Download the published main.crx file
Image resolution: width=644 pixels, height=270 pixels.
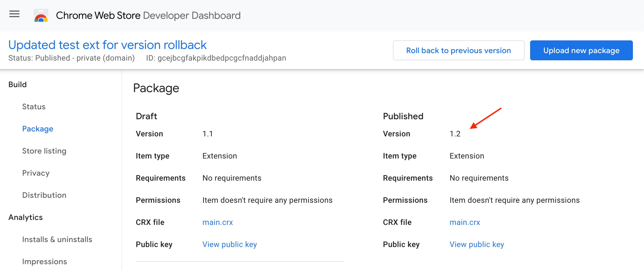click(465, 222)
